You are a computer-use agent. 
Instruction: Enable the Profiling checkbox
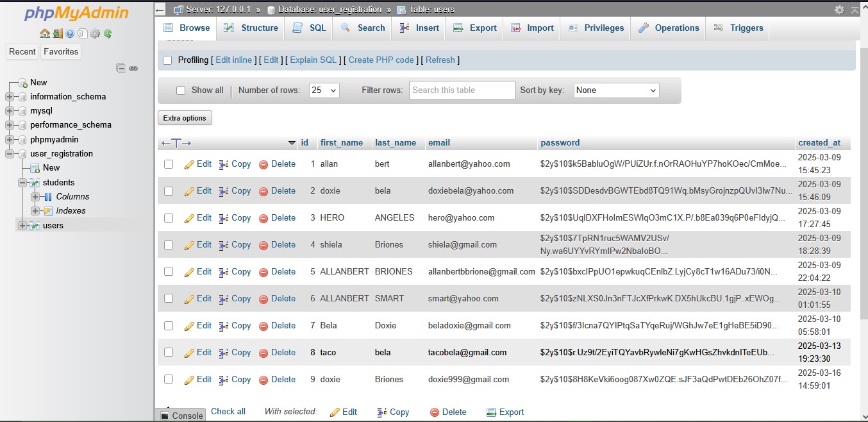pyautogui.click(x=168, y=60)
